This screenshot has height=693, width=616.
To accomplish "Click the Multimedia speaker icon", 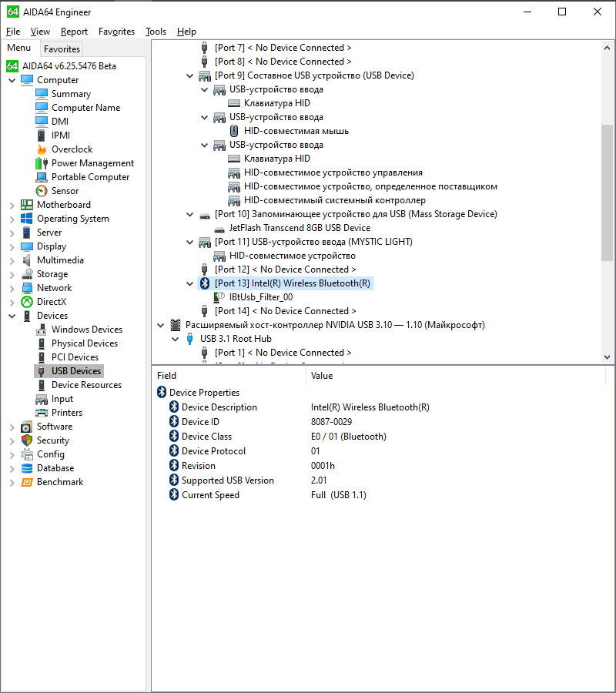I will 27,260.
